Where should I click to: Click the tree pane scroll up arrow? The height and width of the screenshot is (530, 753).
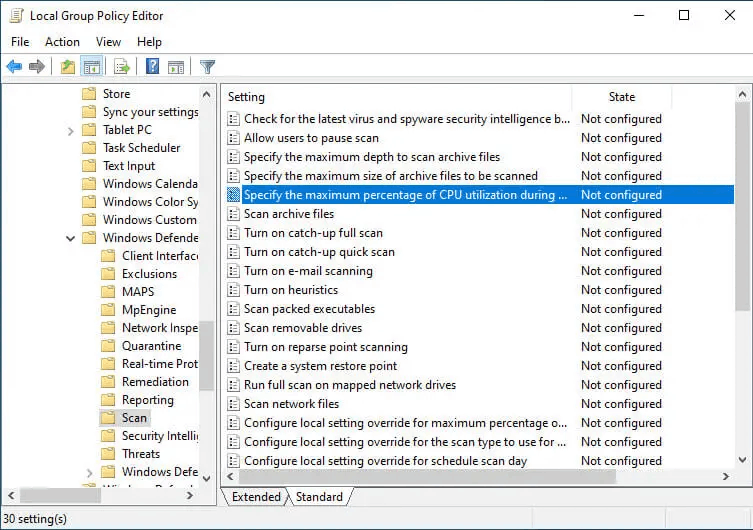point(206,95)
